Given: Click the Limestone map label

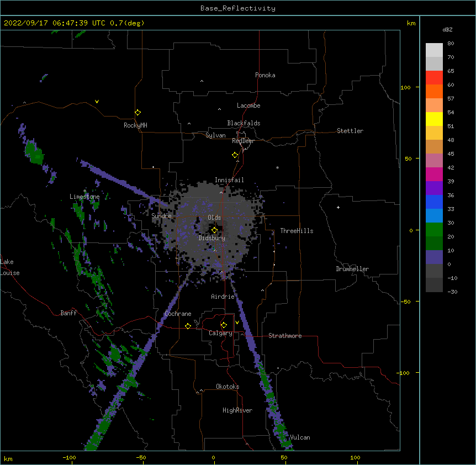Looking at the screenshot, I should coord(84,197).
